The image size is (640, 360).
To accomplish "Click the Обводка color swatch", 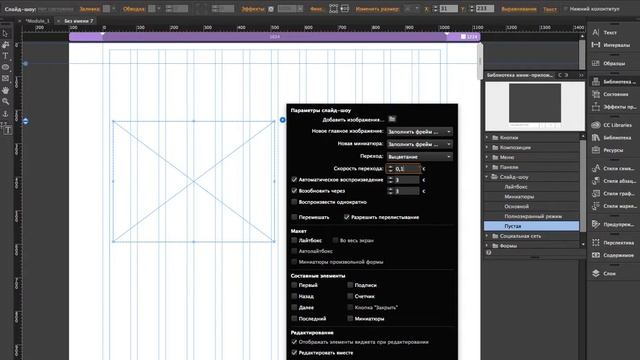I will [x=152, y=9].
